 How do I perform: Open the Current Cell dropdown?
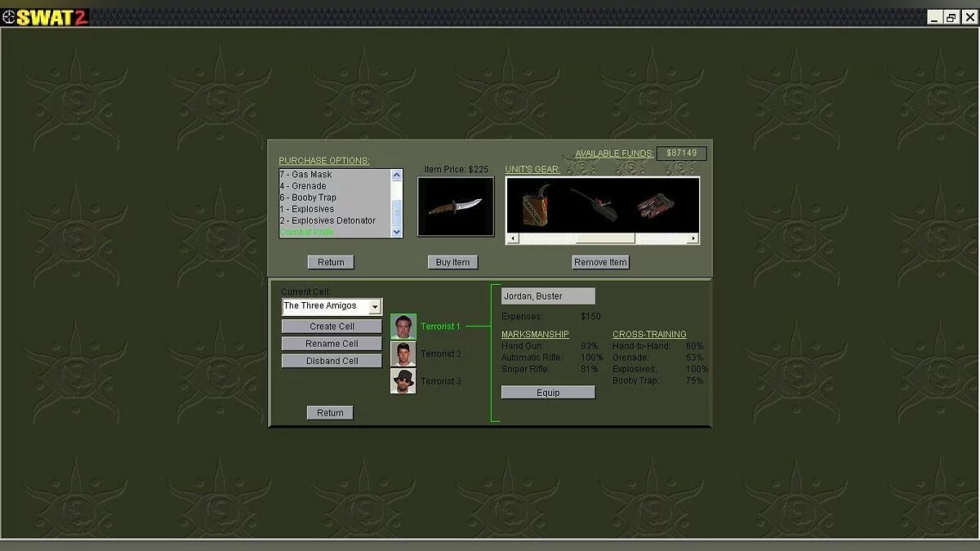(x=375, y=306)
